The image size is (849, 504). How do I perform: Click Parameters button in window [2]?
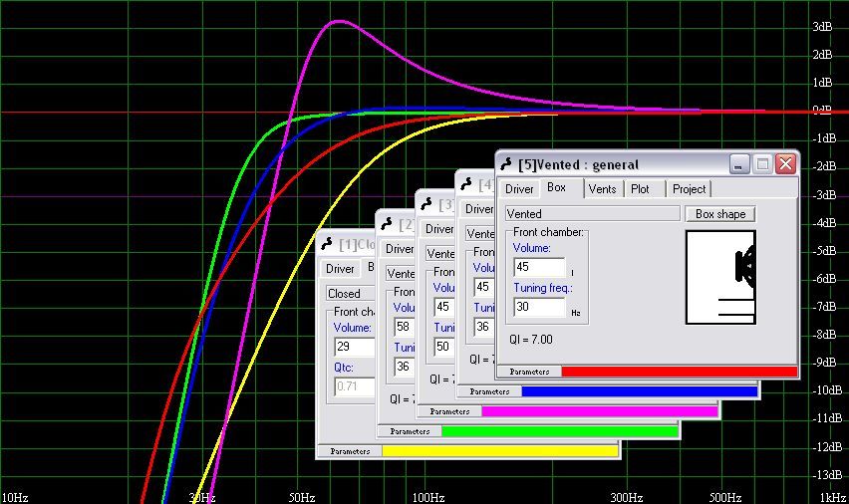410,431
